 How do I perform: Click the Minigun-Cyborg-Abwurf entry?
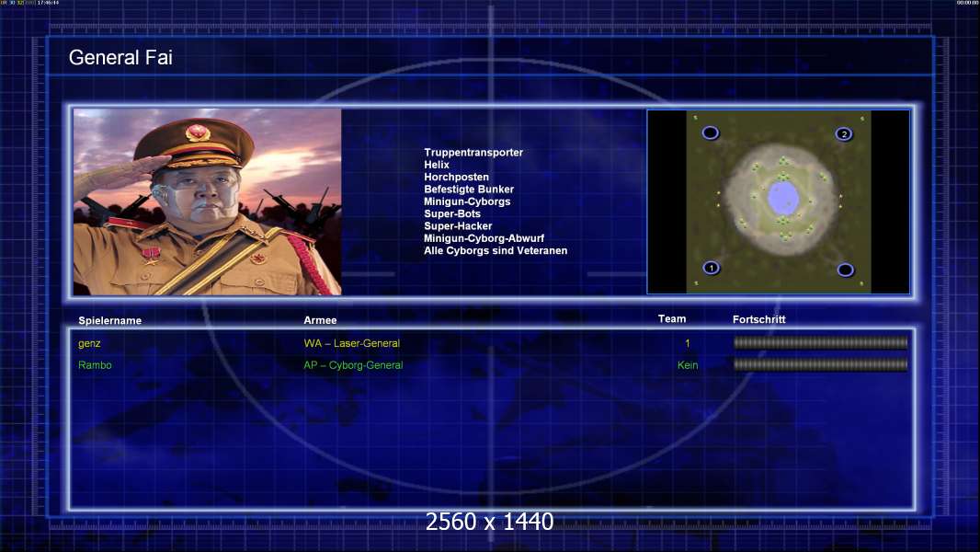(x=484, y=238)
